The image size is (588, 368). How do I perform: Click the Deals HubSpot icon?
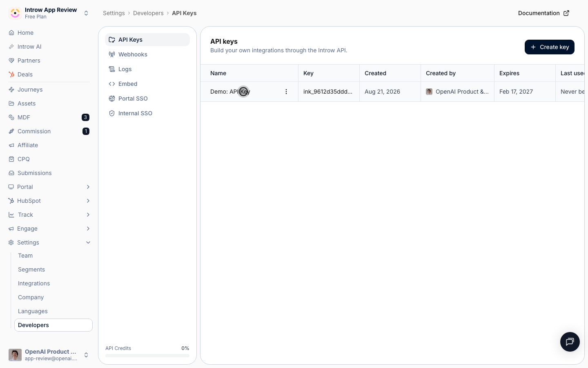(11, 74)
